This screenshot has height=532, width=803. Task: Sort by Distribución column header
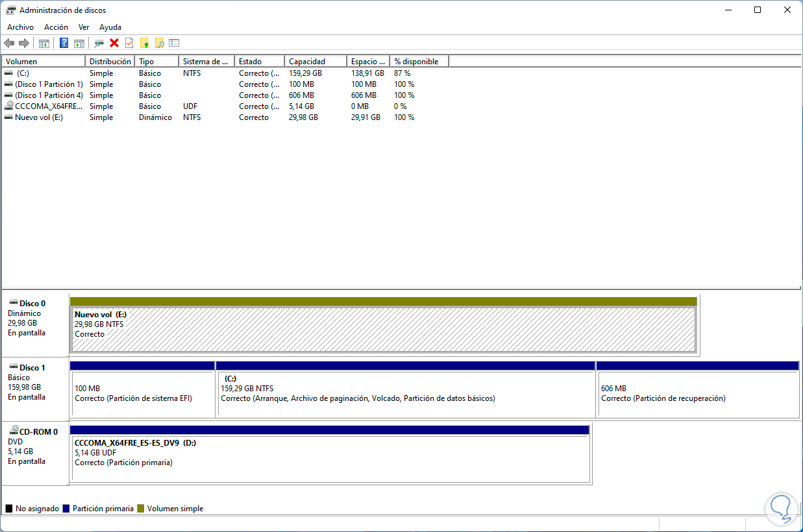110,61
